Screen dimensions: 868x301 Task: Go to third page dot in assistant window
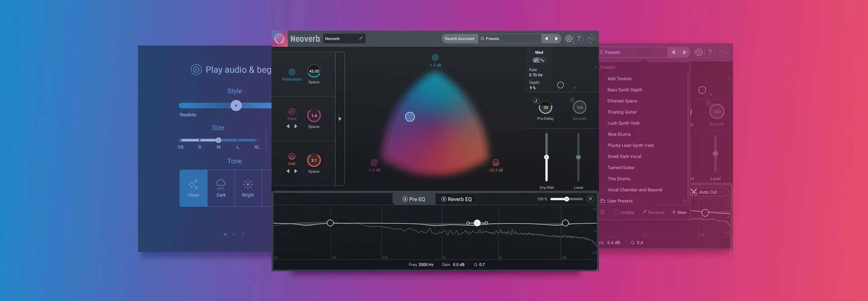pyautogui.click(x=243, y=234)
